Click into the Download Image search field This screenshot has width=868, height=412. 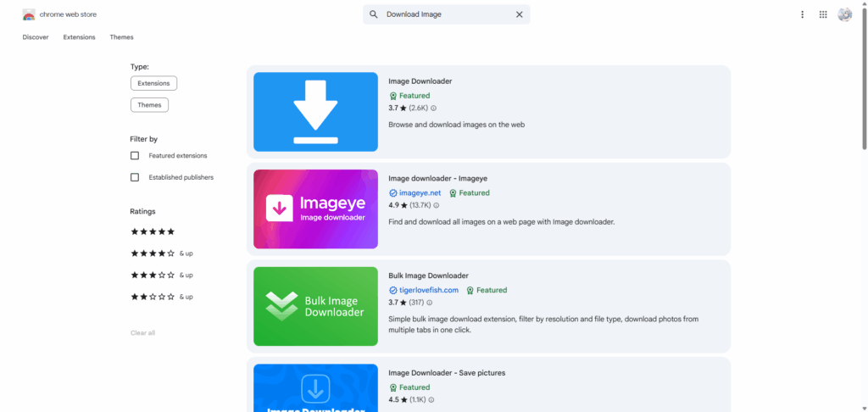(x=448, y=14)
